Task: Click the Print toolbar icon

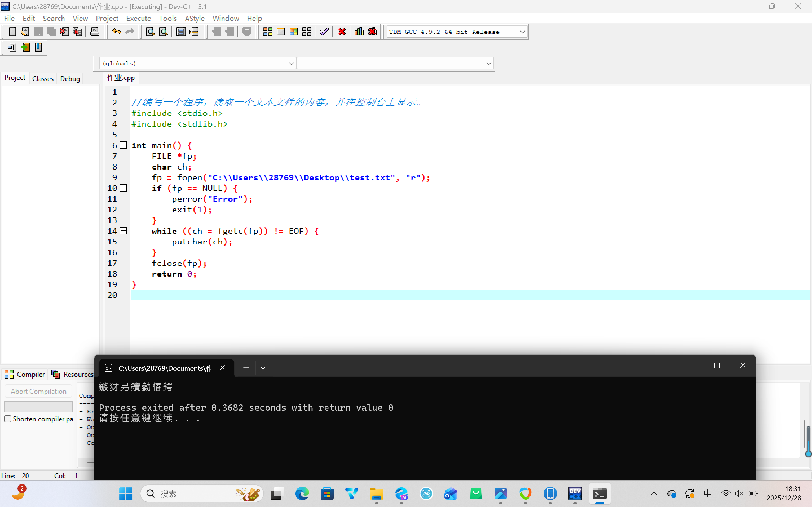Action: [x=95, y=32]
